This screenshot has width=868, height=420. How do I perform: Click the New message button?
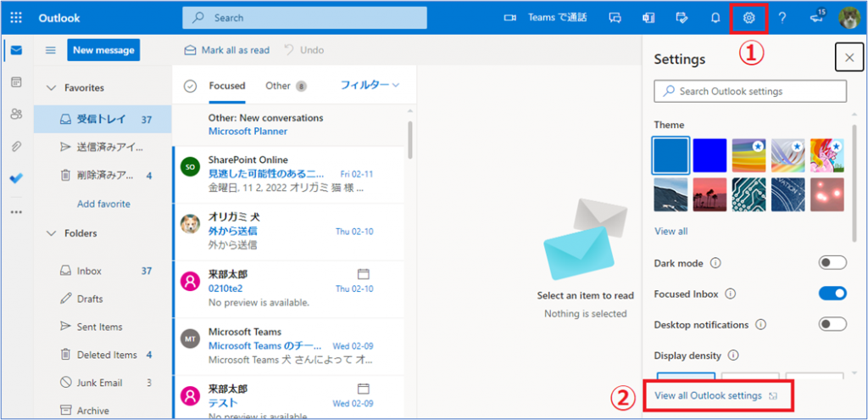click(x=103, y=50)
